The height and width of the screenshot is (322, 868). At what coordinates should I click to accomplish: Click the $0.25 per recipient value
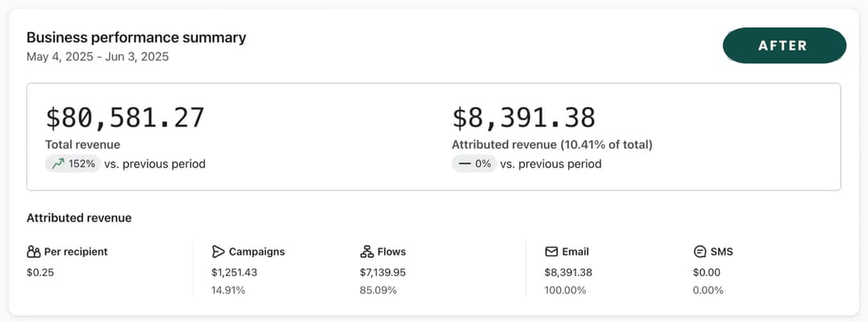[40, 273]
